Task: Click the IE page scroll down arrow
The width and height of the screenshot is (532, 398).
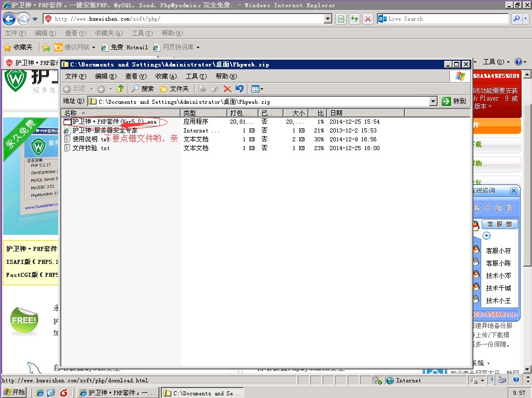Action: (527, 369)
